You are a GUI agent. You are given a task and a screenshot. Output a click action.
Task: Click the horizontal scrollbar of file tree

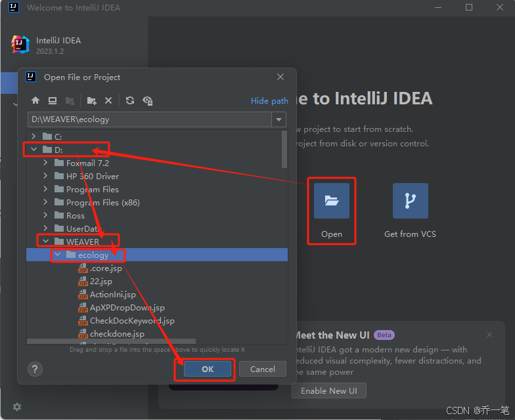[x=111, y=341]
